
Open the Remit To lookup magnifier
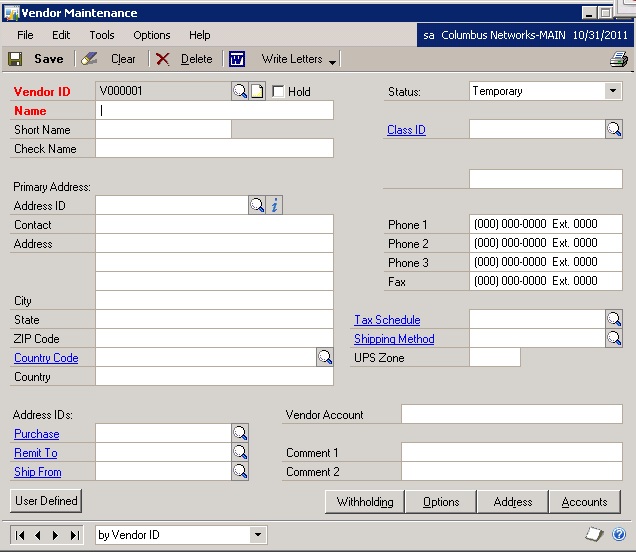pos(240,452)
